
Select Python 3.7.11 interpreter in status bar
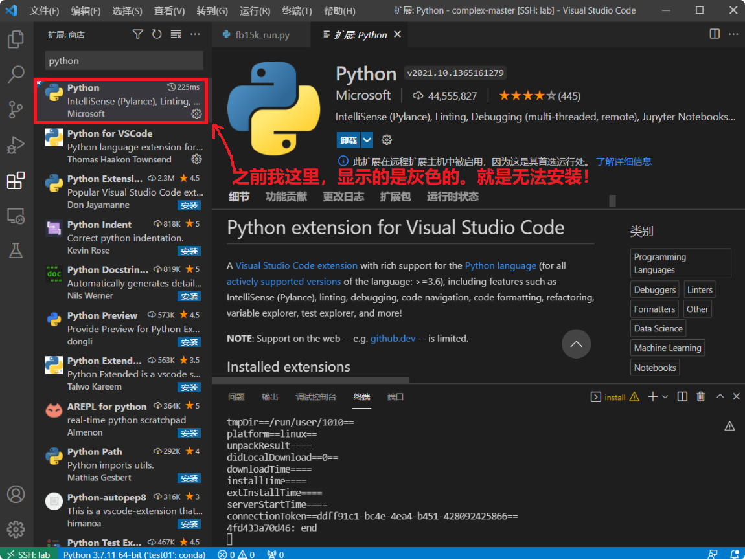135,554
